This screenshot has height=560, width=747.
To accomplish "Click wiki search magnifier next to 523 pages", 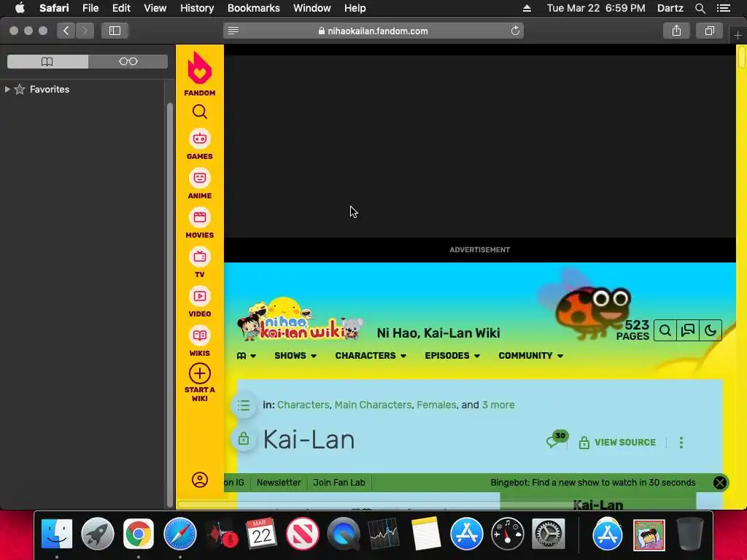I will tap(665, 330).
